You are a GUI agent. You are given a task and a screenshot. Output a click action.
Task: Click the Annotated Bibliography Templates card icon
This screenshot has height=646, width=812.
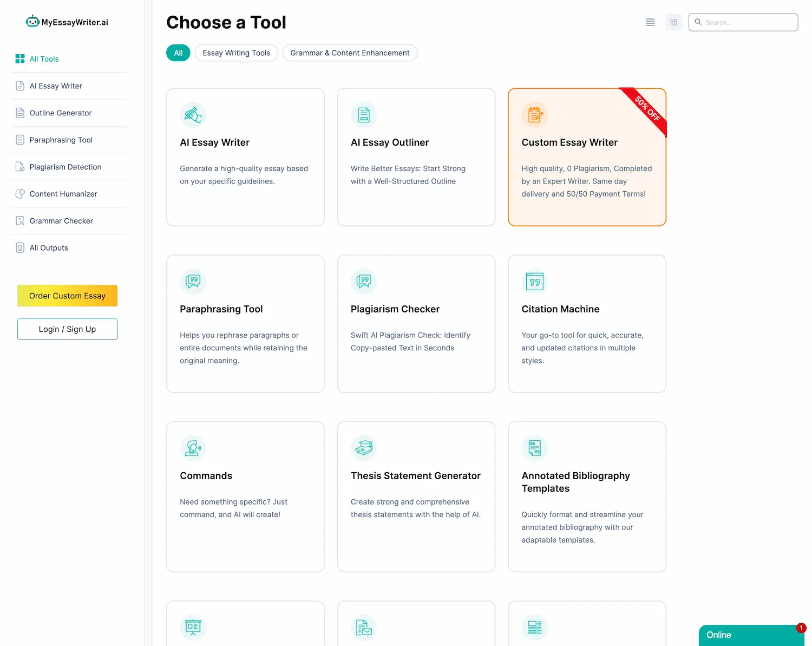[x=535, y=448]
